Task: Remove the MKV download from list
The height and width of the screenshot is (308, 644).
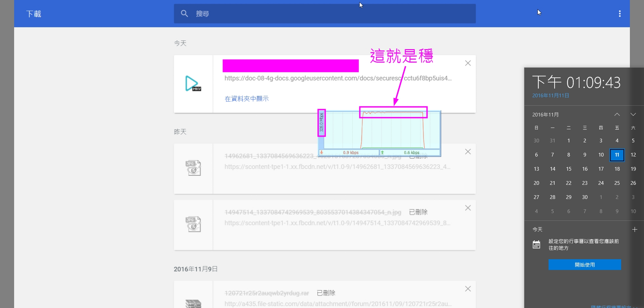Action: tap(468, 63)
